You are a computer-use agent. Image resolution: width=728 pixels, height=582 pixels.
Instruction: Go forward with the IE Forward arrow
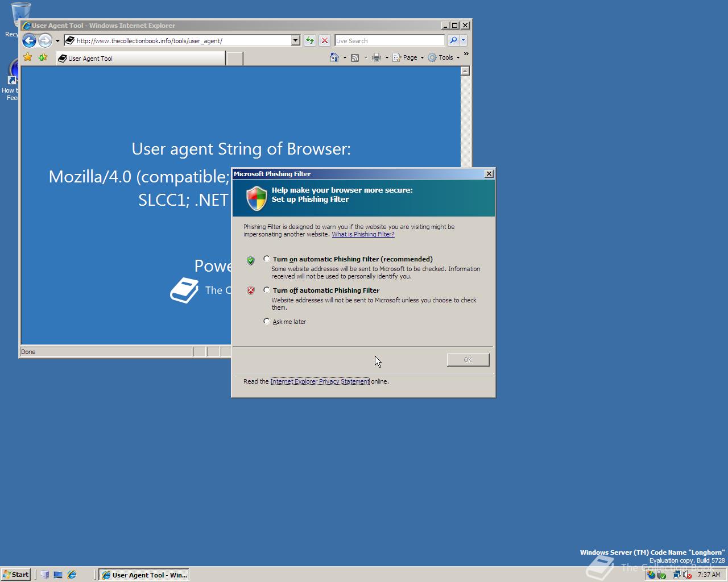(x=45, y=40)
